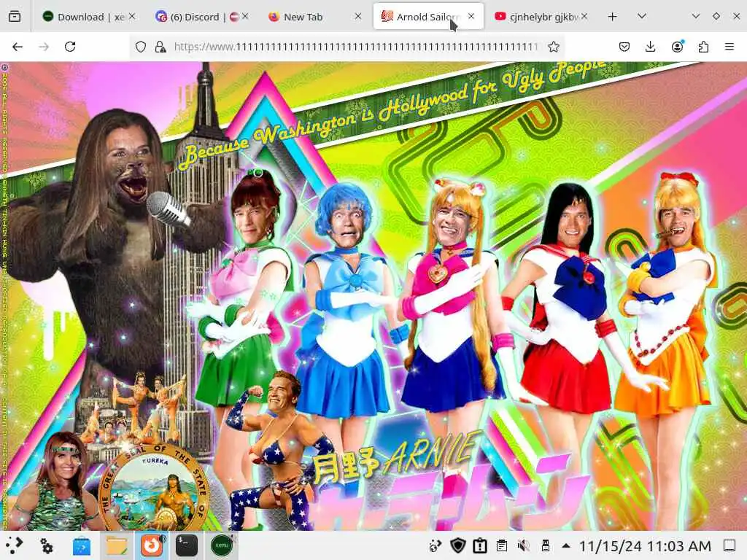
Task: Open the network connections tray icon
Action: point(435,545)
